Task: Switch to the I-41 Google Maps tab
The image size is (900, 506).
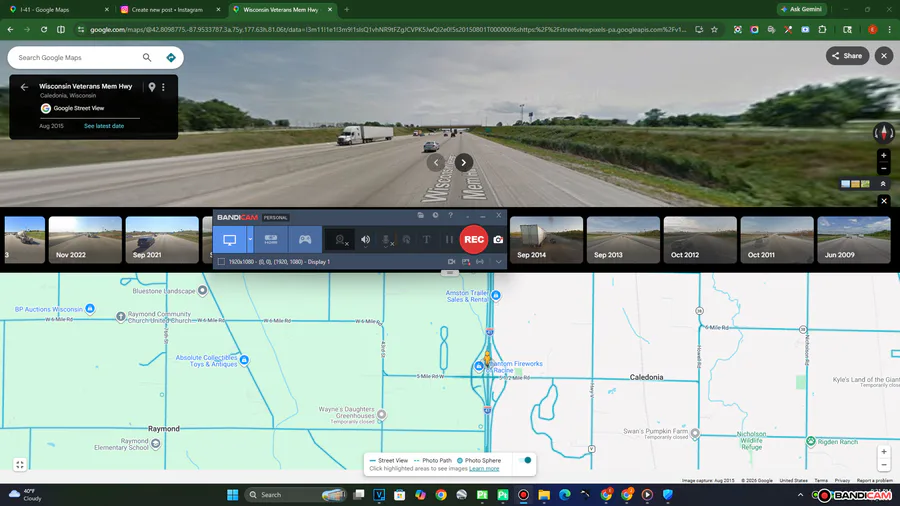Action: click(x=57, y=10)
